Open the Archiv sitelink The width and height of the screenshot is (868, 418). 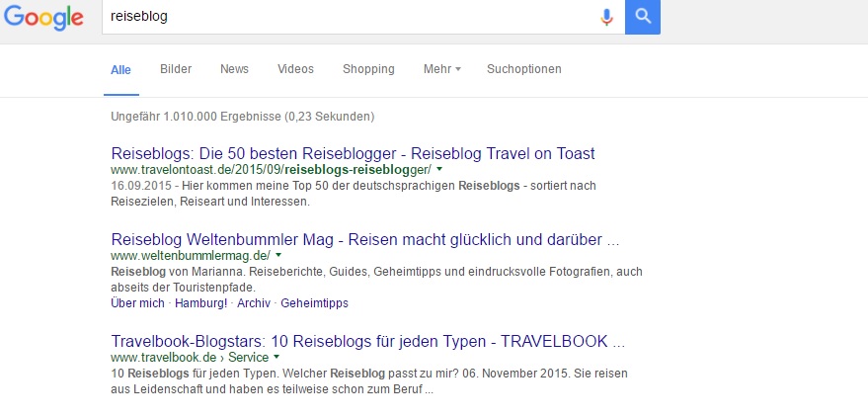click(254, 303)
